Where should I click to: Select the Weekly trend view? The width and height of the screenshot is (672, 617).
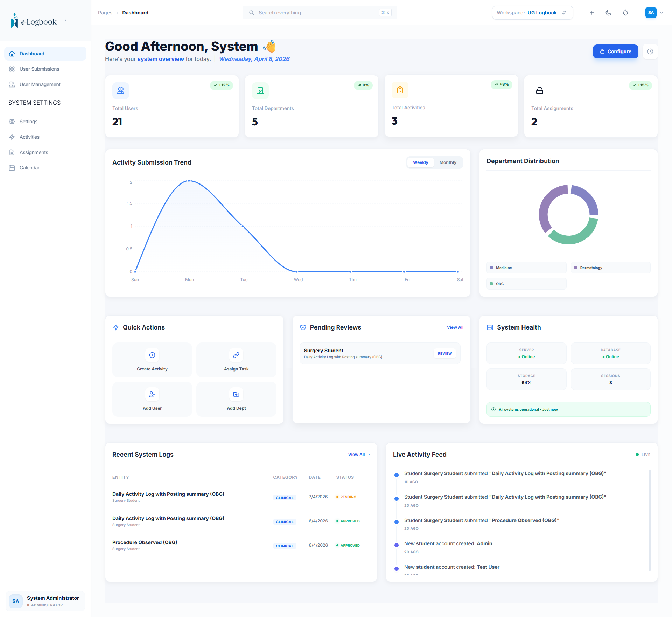click(x=420, y=162)
